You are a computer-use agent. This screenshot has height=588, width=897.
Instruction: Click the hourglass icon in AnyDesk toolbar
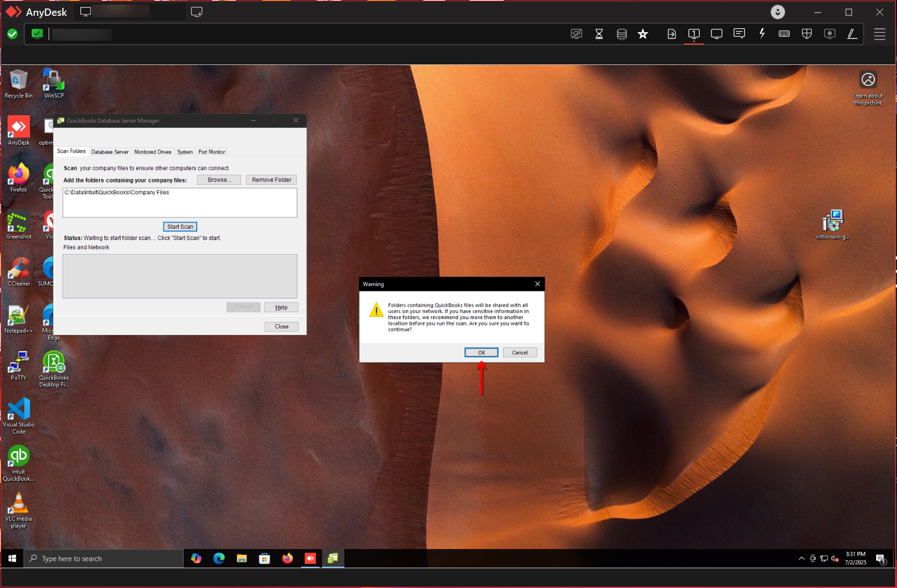[599, 34]
